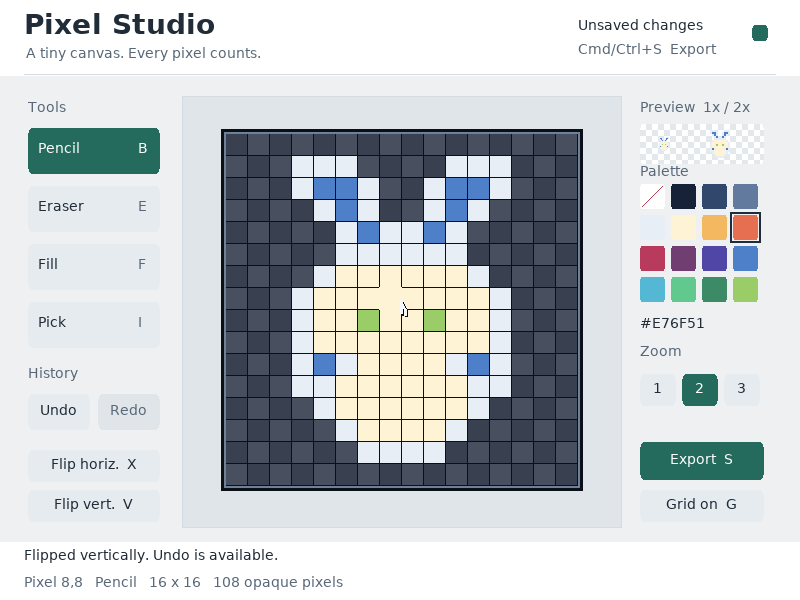Pick the light green palette swatch
The height and width of the screenshot is (600, 800).
click(x=745, y=290)
